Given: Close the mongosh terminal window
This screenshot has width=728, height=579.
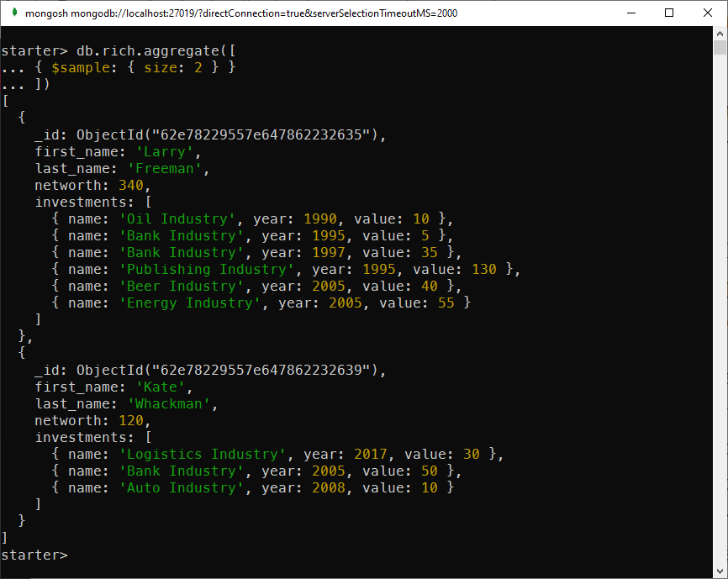Looking at the screenshot, I should click(x=708, y=13).
